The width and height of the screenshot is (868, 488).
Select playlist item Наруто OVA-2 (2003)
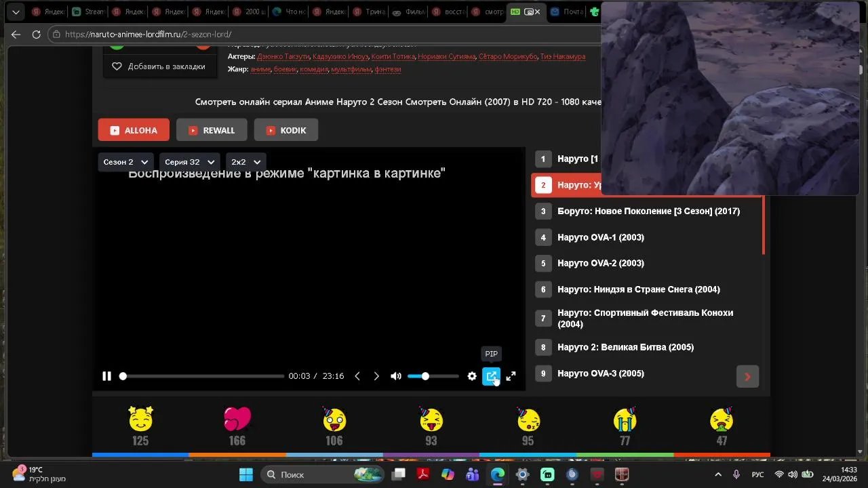(648, 263)
